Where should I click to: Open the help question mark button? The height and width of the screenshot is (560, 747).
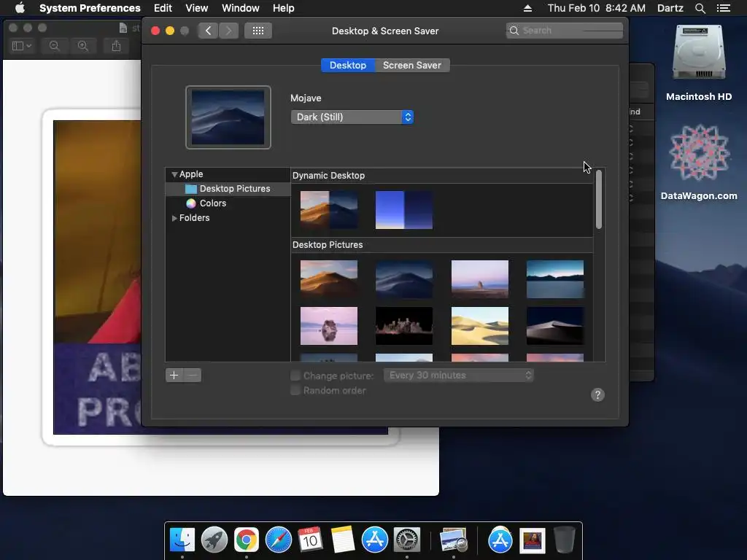point(597,394)
